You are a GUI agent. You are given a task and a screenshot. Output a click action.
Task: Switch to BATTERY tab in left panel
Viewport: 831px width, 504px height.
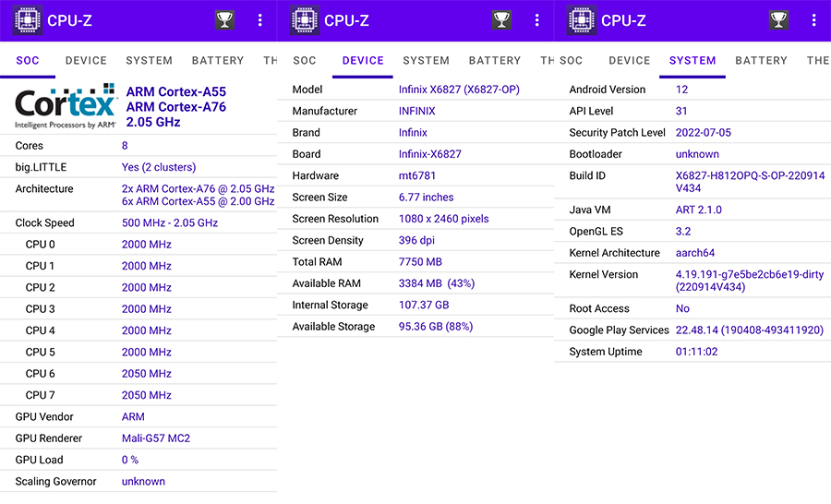pos(218,60)
